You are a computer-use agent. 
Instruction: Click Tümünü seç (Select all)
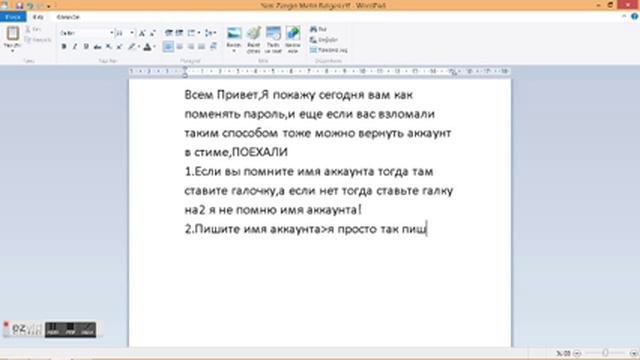click(329, 50)
